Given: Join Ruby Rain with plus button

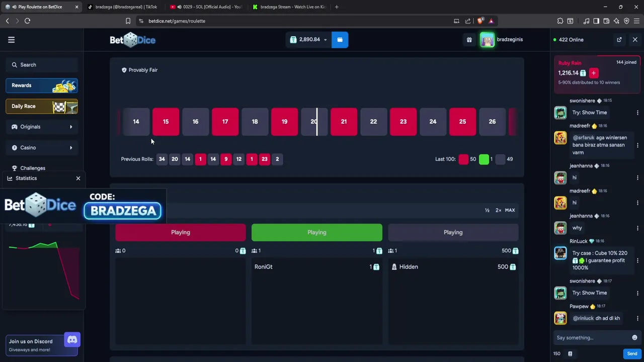Looking at the screenshot, I should [594, 73].
